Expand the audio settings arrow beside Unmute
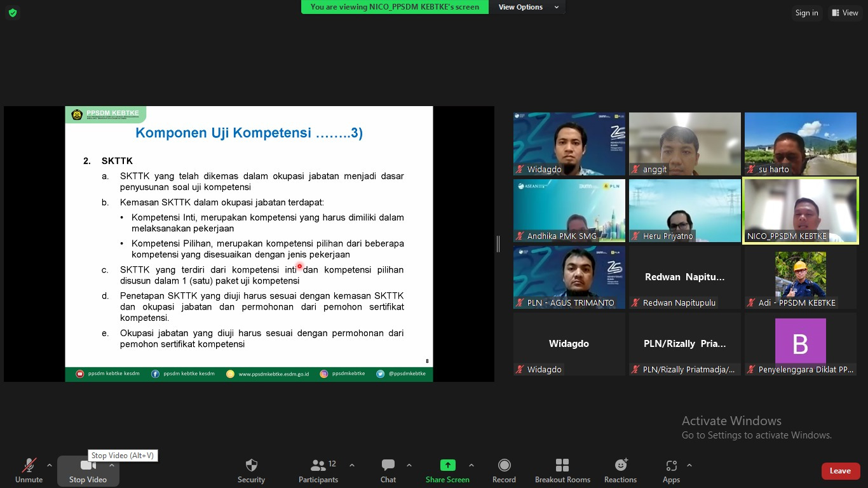This screenshot has height=488, width=868. coord(50,465)
